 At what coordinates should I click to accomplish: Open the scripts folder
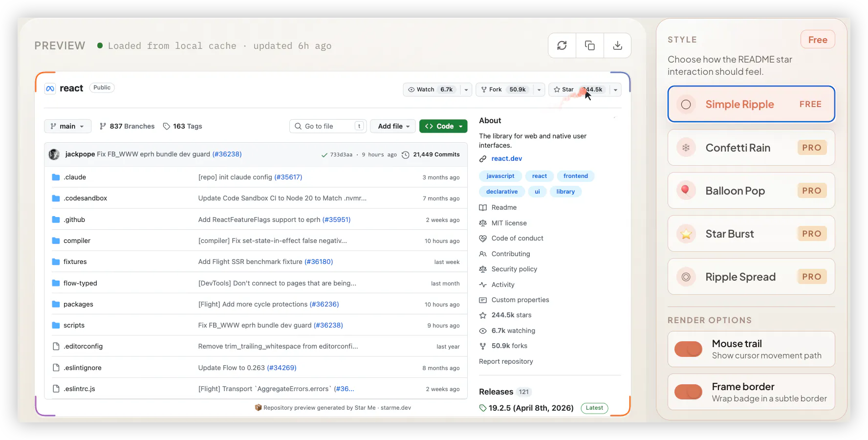coord(74,325)
